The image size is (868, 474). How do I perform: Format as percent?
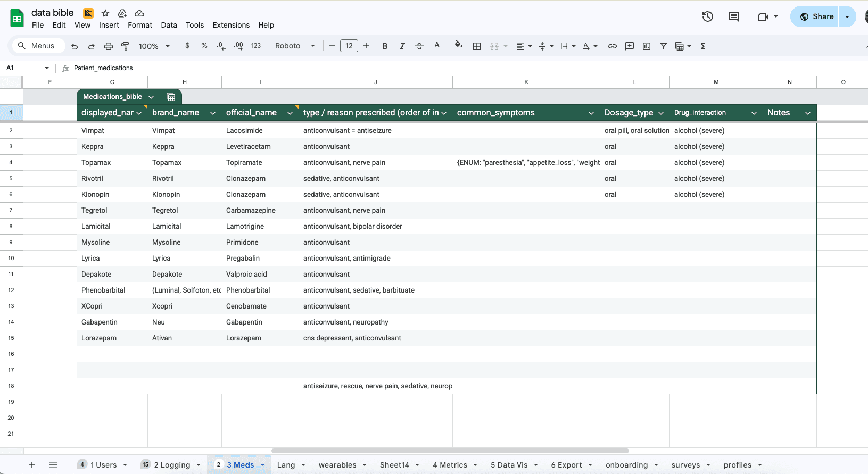coord(204,46)
